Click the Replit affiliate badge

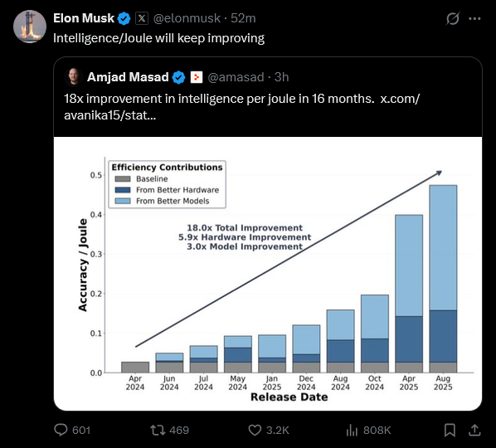196,77
